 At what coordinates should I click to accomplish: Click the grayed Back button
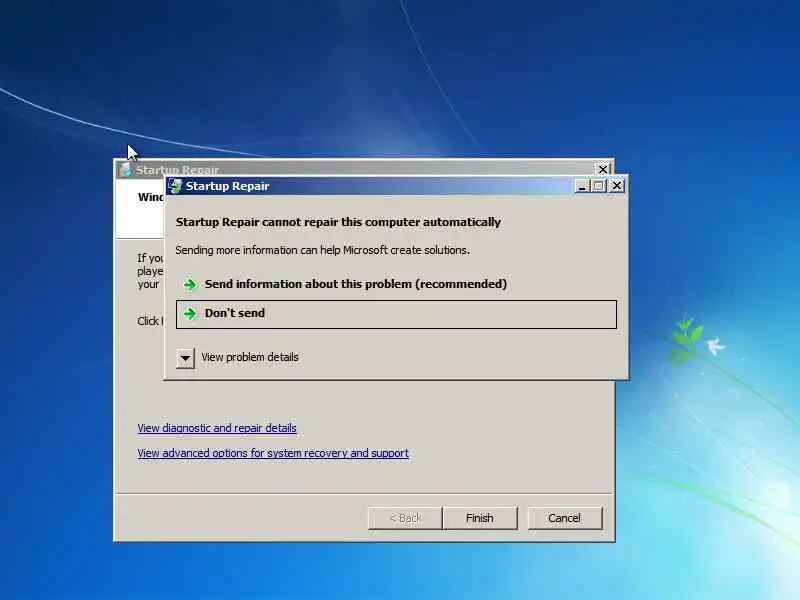click(x=405, y=518)
